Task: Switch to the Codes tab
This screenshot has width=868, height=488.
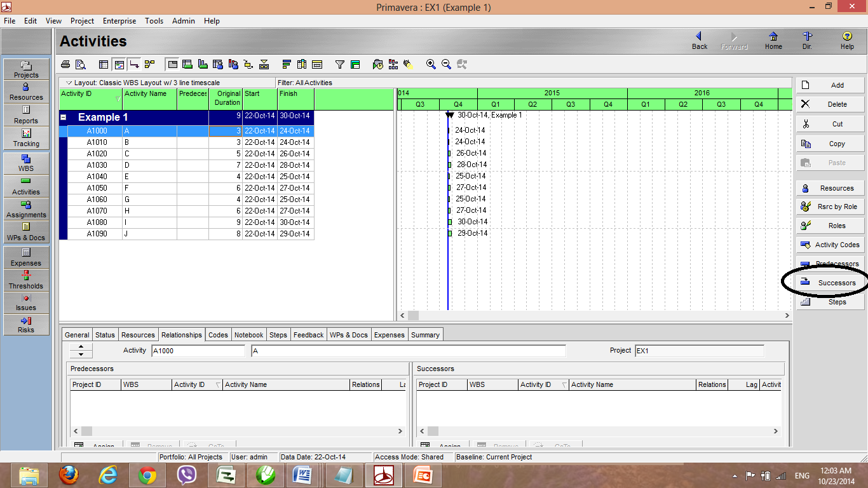Action: coord(218,335)
